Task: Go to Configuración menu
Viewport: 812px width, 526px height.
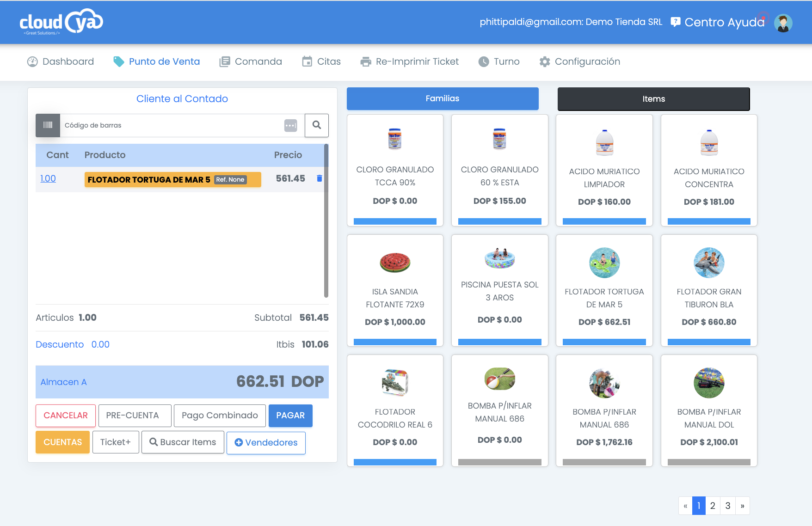Action: (x=580, y=61)
